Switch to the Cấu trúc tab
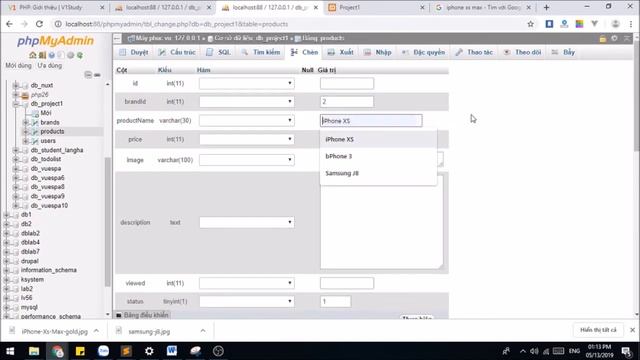The width and height of the screenshot is (640, 360). pyautogui.click(x=177, y=52)
